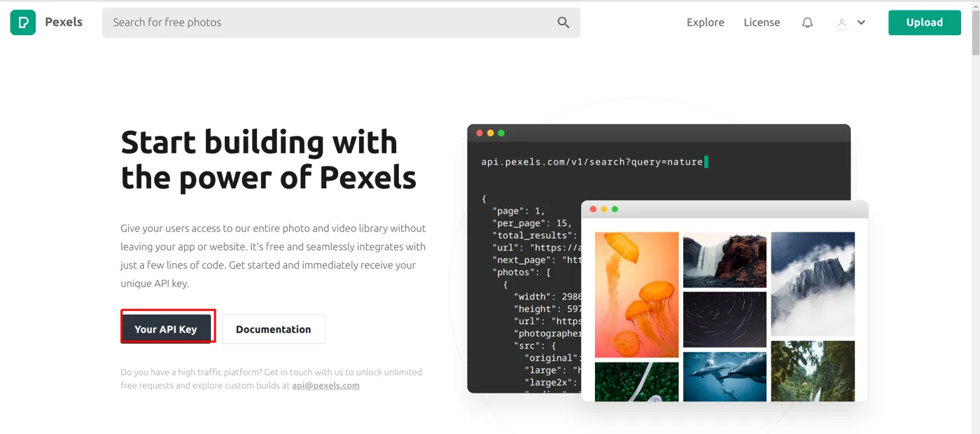
Task: Click the api.pexels.com search URL text
Action: (592, 162)
